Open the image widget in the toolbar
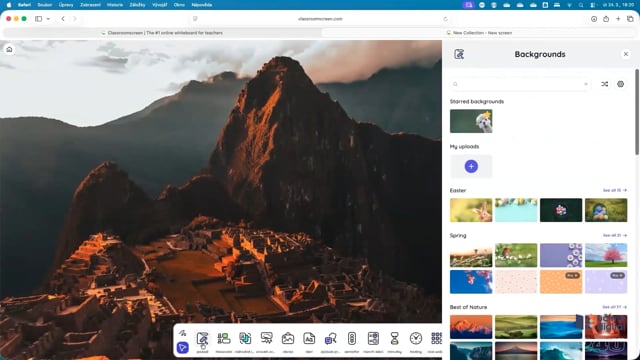This screenshot has height=360, width=640. [x=288, y=339]
